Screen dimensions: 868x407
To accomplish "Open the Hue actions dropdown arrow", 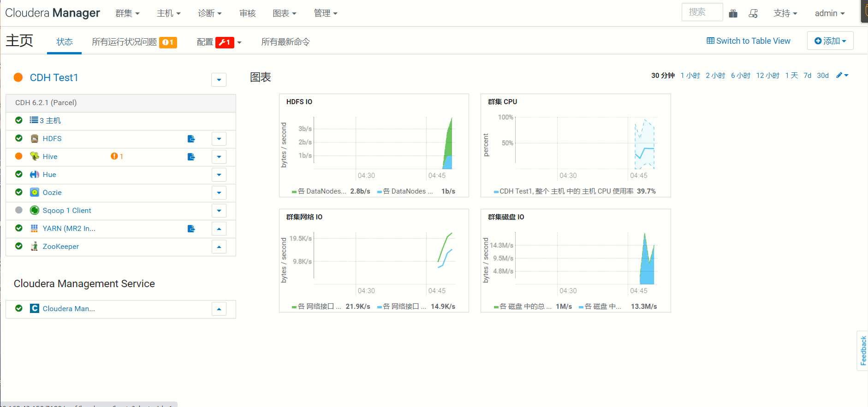I will coord(219,175).
